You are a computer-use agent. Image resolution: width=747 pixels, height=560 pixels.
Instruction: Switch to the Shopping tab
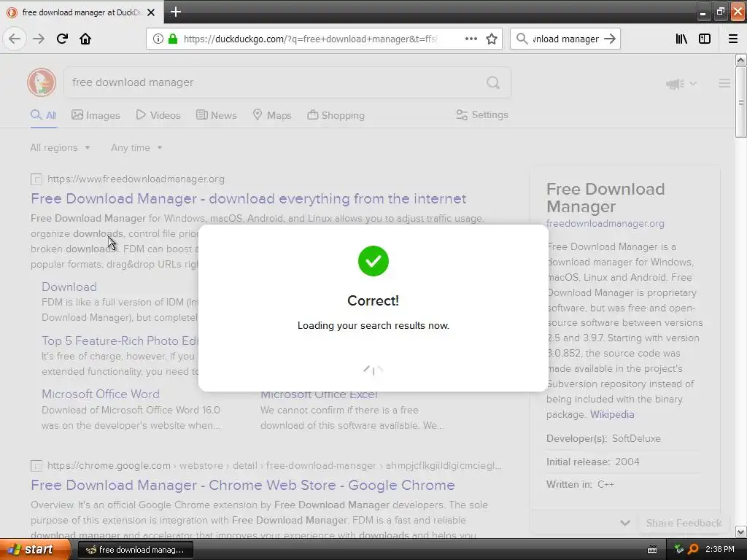click(x=336, y=114)
